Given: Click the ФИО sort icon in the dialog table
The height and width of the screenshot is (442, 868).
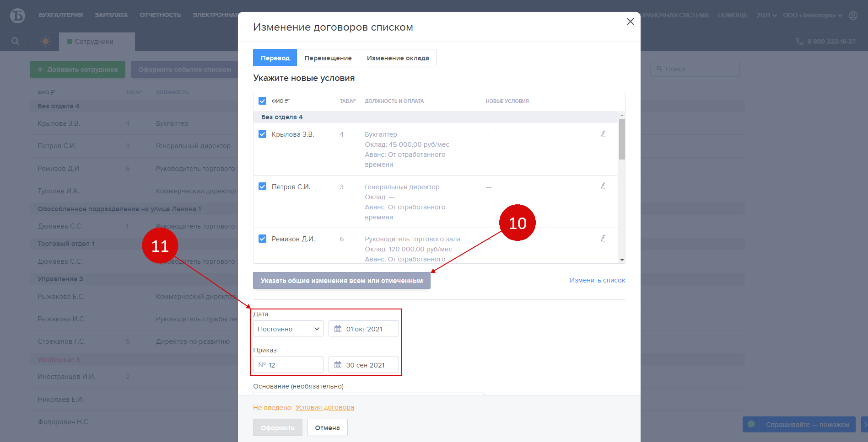Looking at the screenshot, I should (x=287, y=101).
